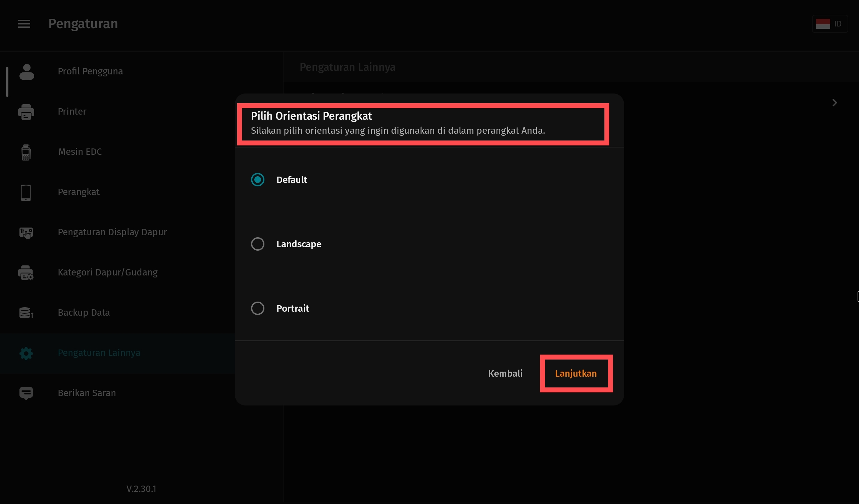Screen dimensions: 859x504
Task: Click the Kategori Dapur/Gudang printer-gear icon
Action: click(26, 273)
